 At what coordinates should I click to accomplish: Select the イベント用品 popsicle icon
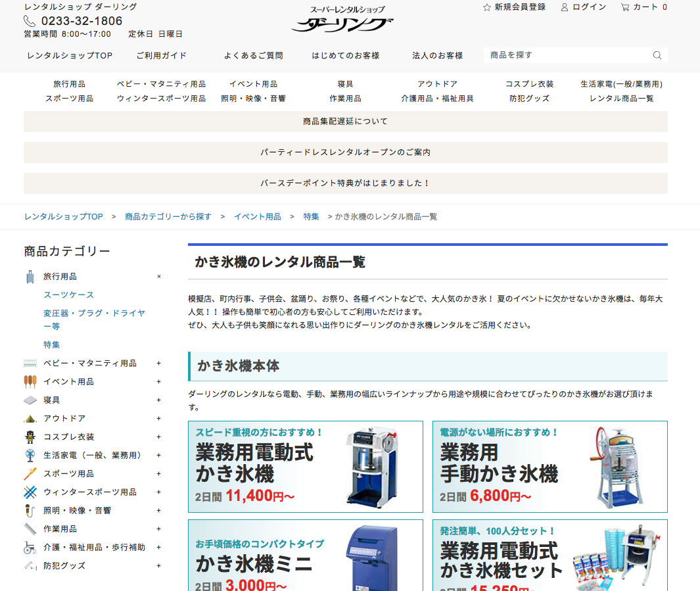(30, 381)
